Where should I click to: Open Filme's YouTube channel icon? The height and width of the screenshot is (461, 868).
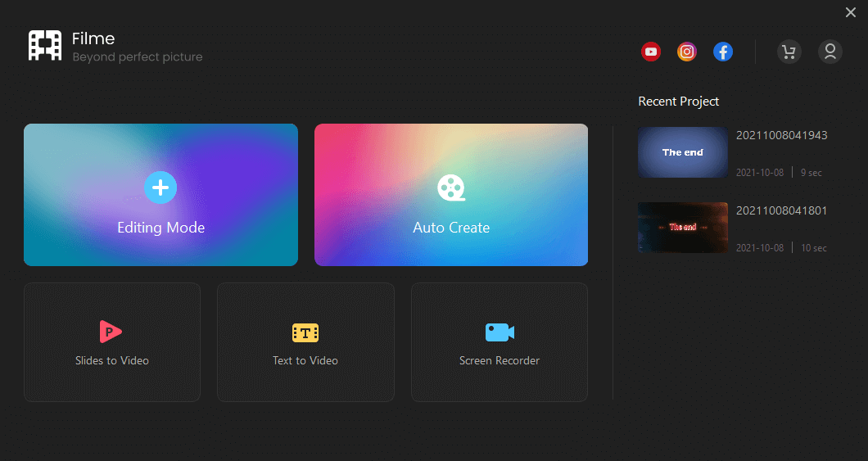(651, 52)
